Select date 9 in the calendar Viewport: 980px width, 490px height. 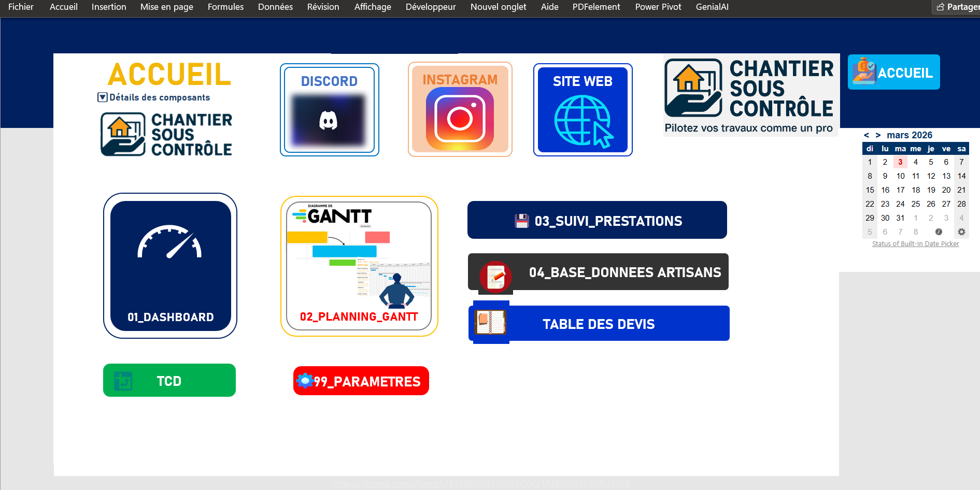tap(885, 176)
